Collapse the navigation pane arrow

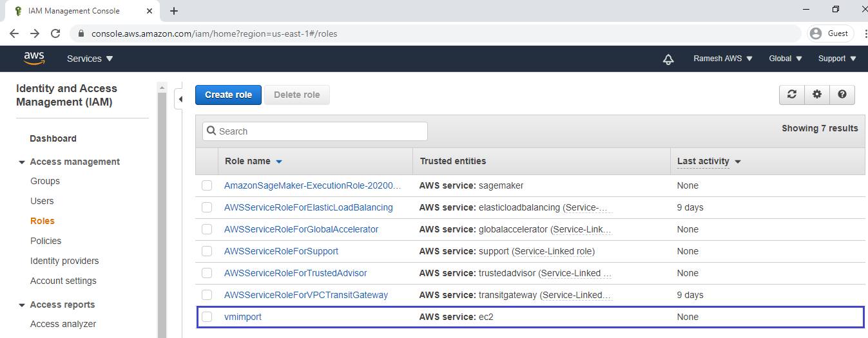pyautogui.click(x=180, y=99)
